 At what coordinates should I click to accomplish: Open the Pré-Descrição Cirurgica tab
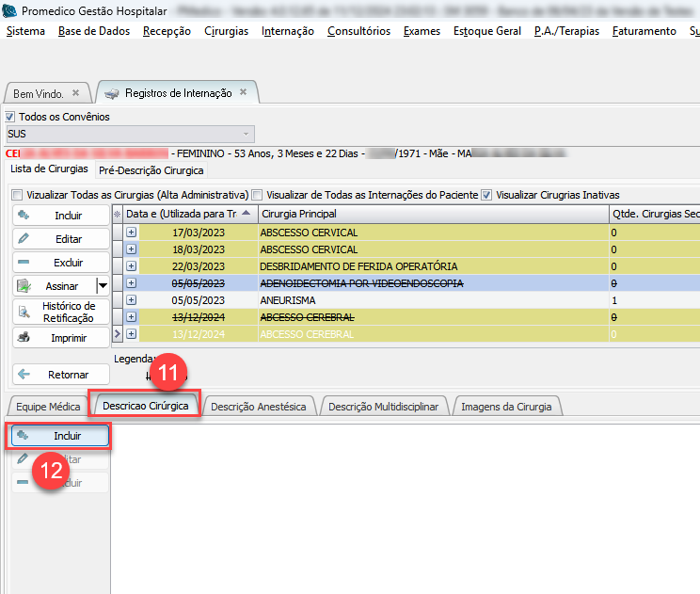[151, 170]
